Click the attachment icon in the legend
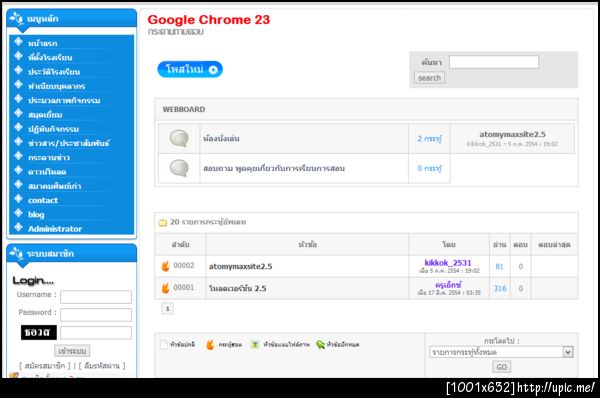 [255, 344]
